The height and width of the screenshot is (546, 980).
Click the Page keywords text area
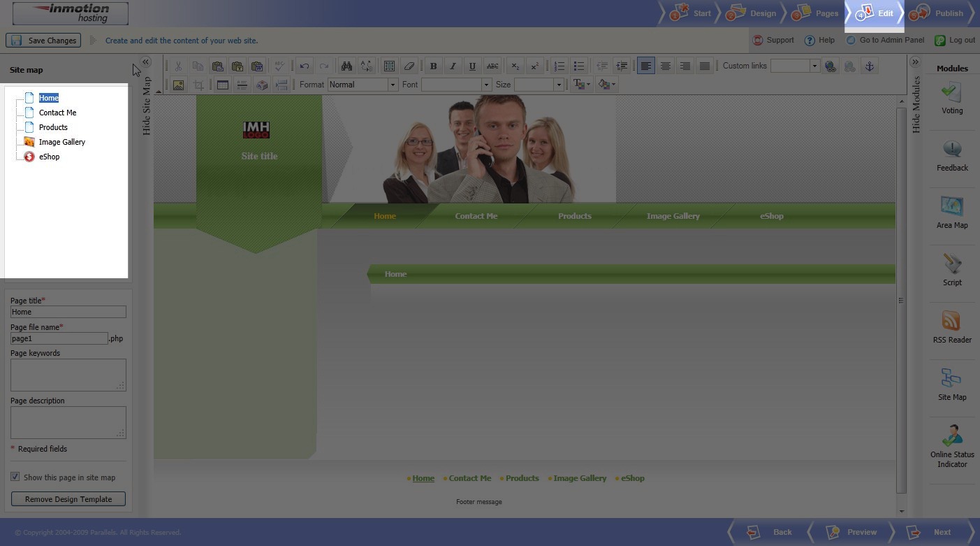click(x=68, y=375)
